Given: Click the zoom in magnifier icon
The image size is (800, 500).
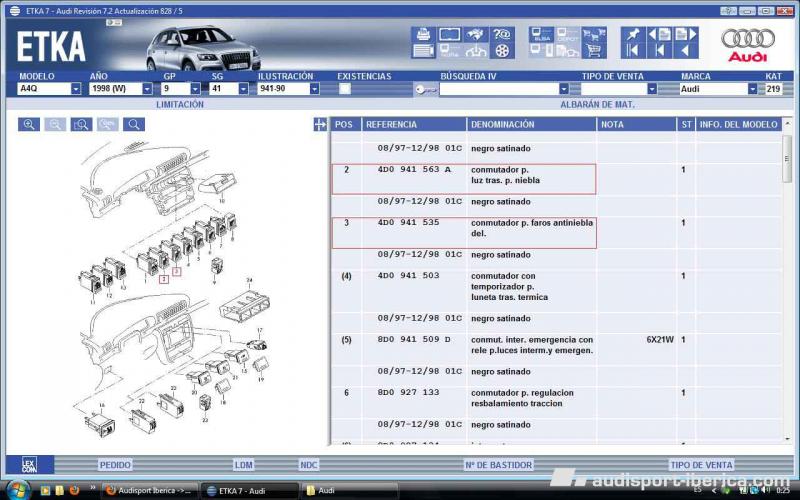Looking at the screenshot, I should pos(29,124).
